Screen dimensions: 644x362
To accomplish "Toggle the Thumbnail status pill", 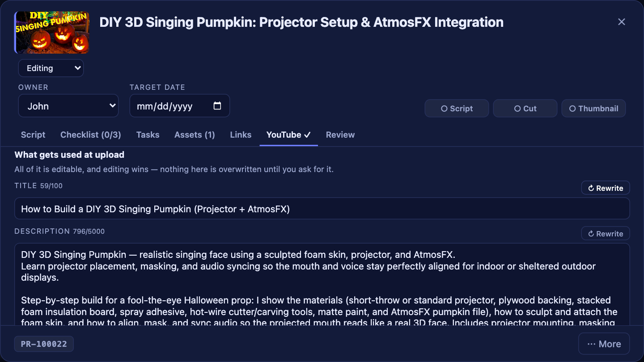I will pyautogui.click(x=593, y=109).
